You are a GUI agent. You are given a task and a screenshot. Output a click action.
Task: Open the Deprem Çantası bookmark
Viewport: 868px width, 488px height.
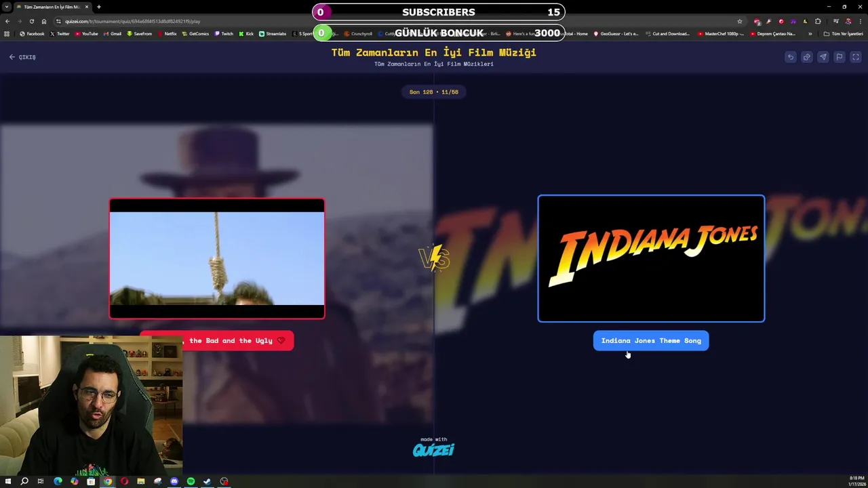pyautogui.click(x=773, y=34)
